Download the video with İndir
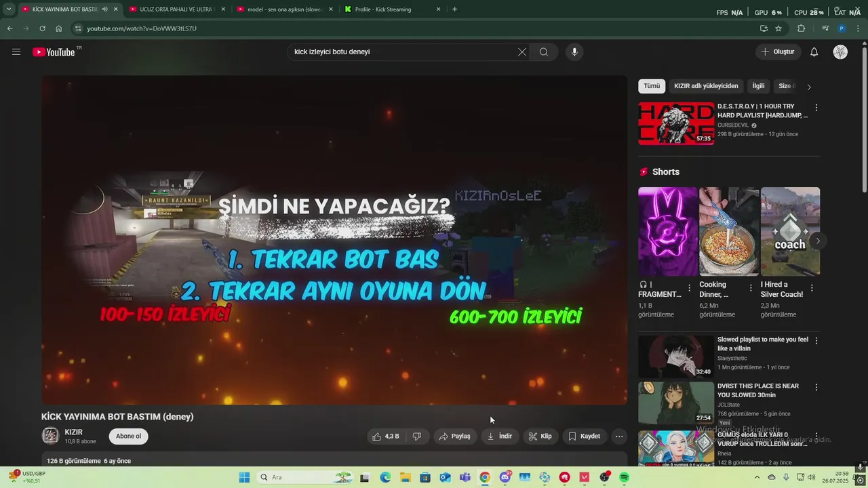Screen dimensions: 868x488 coord(500,436)
